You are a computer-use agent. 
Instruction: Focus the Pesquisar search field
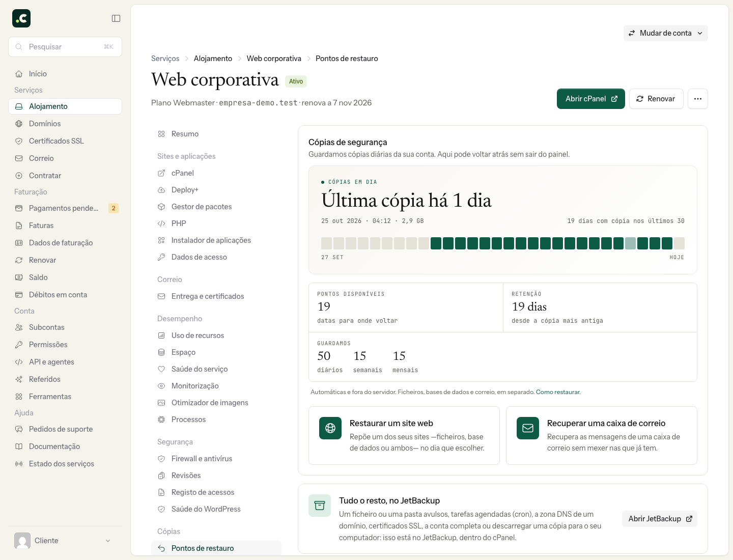[65, 47]
